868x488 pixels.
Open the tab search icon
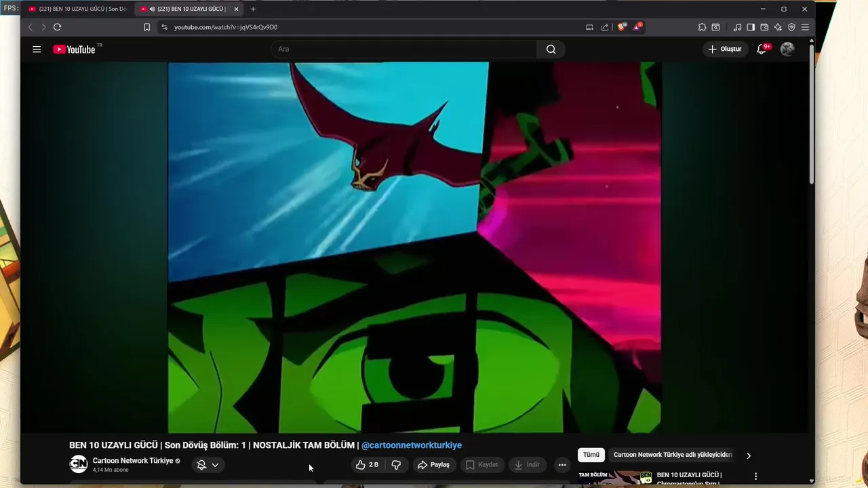(715, 27)
